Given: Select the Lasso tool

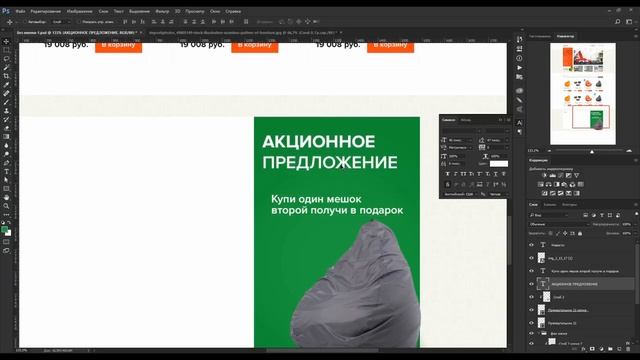Looking at the screenshot, I should (x=6, y=59).
